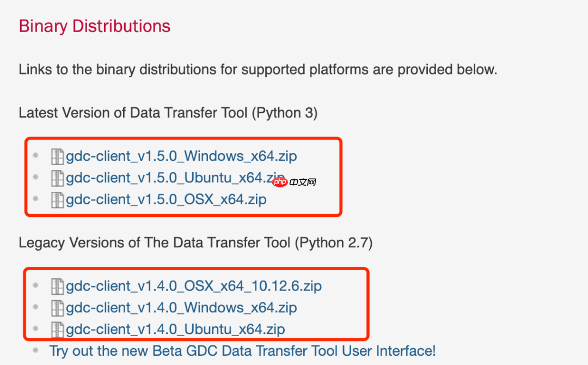This screenshot has width=588, height=365.
Task: Click the supported platforms description paragraph
Action: (x=258, y=70)
